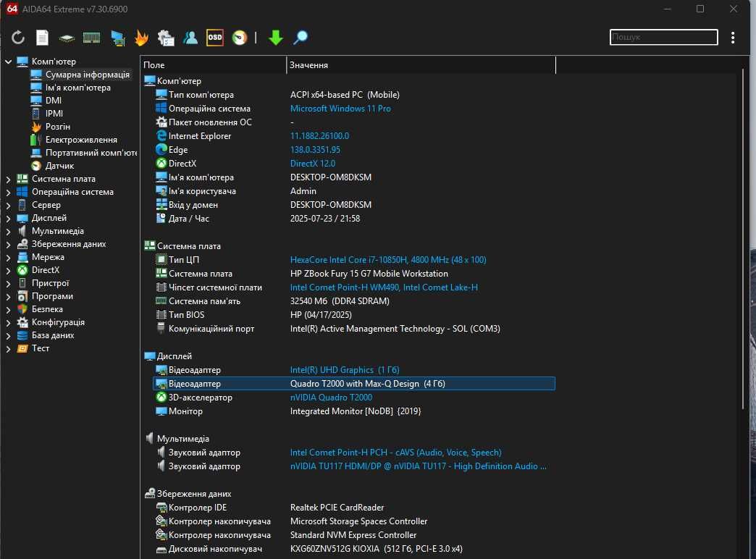The width and height of the screenshot is (756, 559).
Task: Click the Refresh toolbar icon
Action: pyautogui.click(x=18, y=37)
